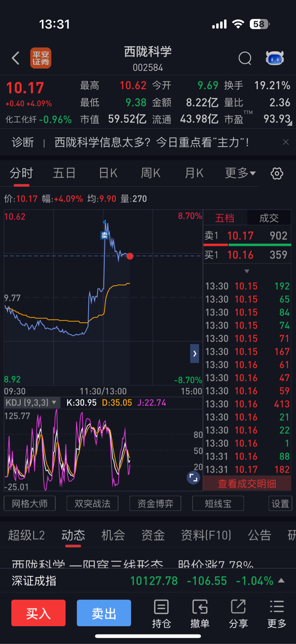Viewport: 296px width, 644px height.
Task: Switch to 五日 tab
Action: [64, 173]
